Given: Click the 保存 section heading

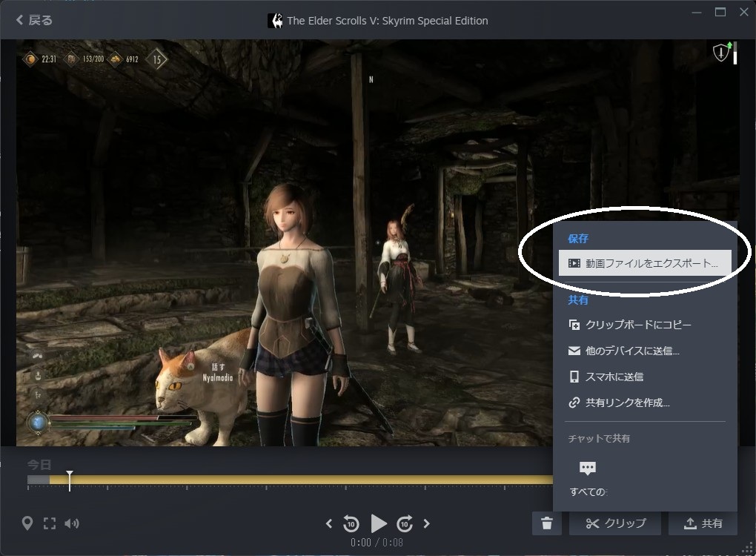Looking at the screenshot, I should [x=578, y=239].
